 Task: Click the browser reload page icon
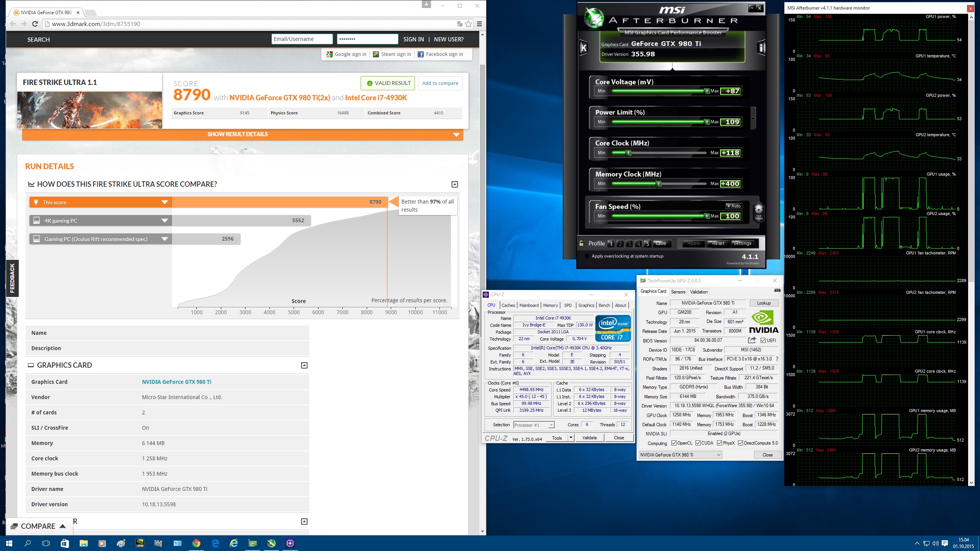pyautogui.click(x=35, y=24)
